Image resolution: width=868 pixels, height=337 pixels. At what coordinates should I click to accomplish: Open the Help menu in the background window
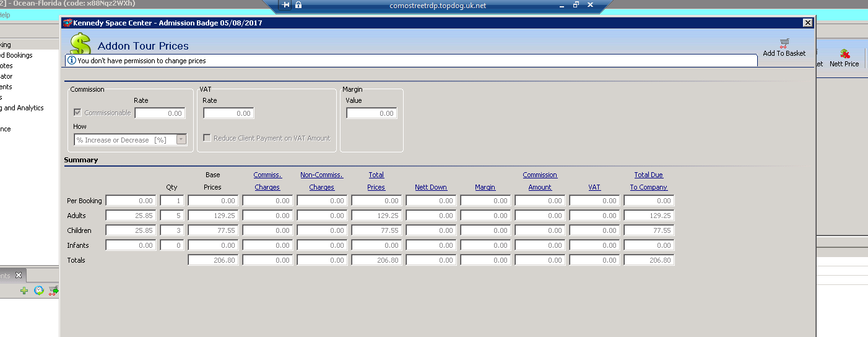click(x=5, y=15)
